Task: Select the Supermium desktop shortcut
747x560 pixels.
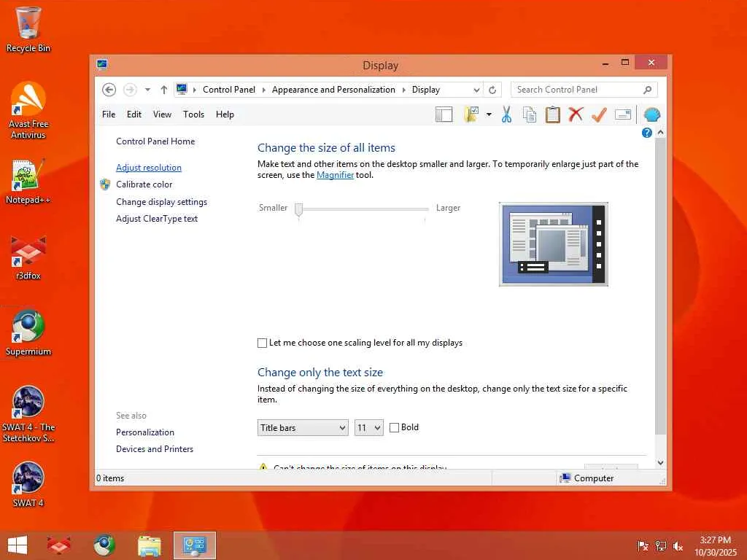Action: click(28, 332)
